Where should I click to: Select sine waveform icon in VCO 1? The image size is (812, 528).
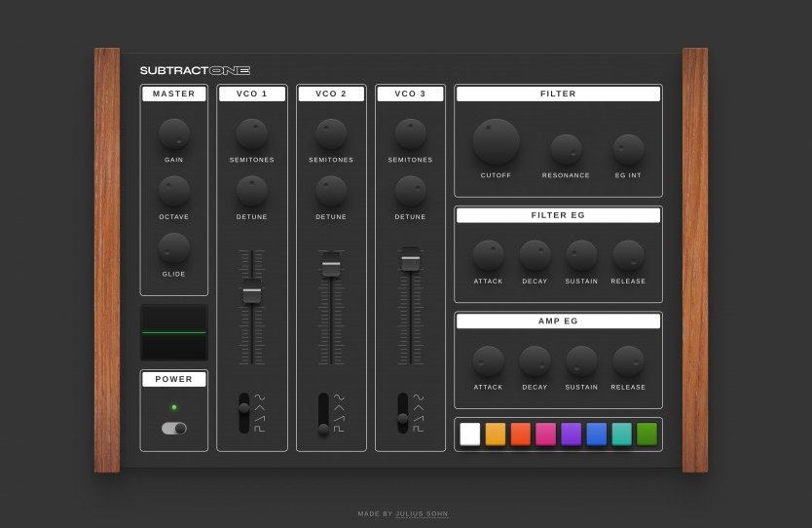(x=259, y=397)
